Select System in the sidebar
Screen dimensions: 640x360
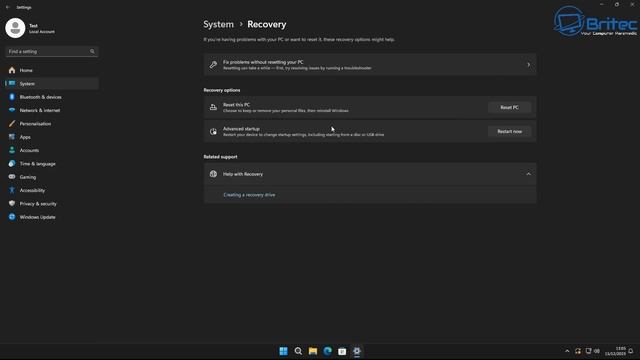tap(51, 84)
